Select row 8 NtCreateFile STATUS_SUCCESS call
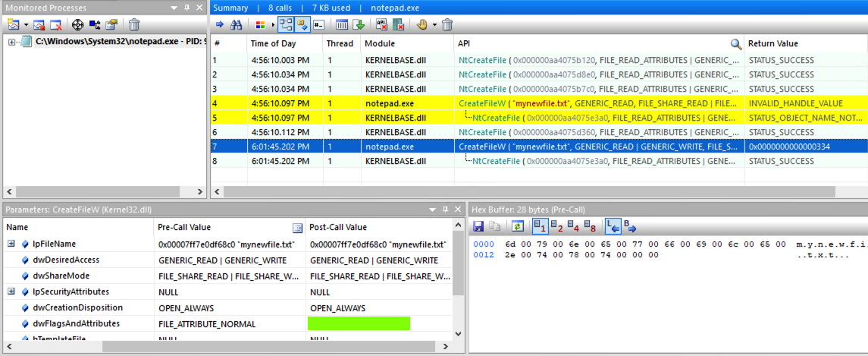 coord(539,161)
